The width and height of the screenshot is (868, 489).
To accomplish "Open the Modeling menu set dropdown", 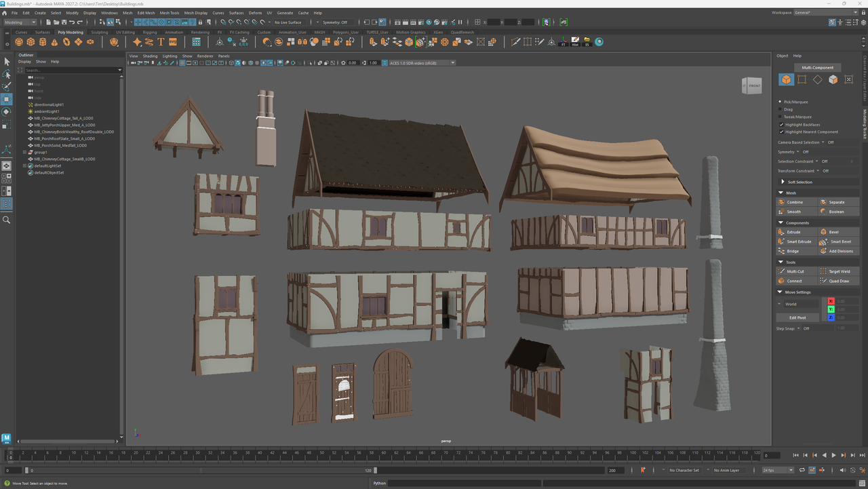I will click(x=20, y=22).
